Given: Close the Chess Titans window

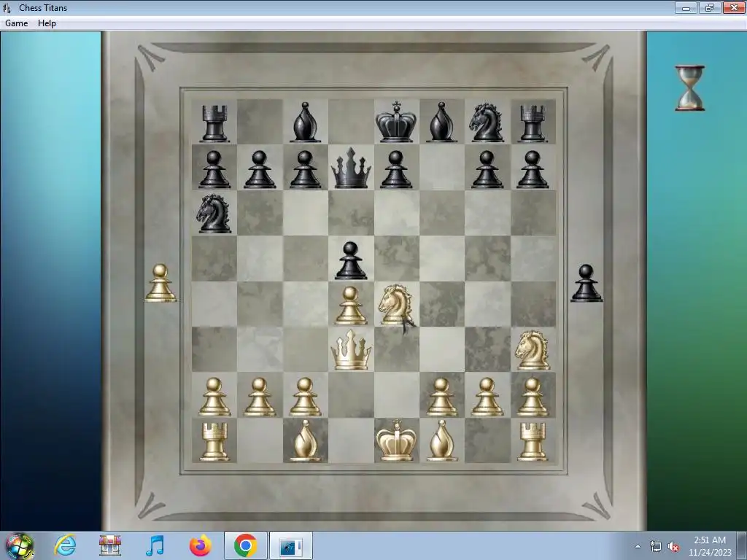Looking at the screenshot, I should [734, 7].
